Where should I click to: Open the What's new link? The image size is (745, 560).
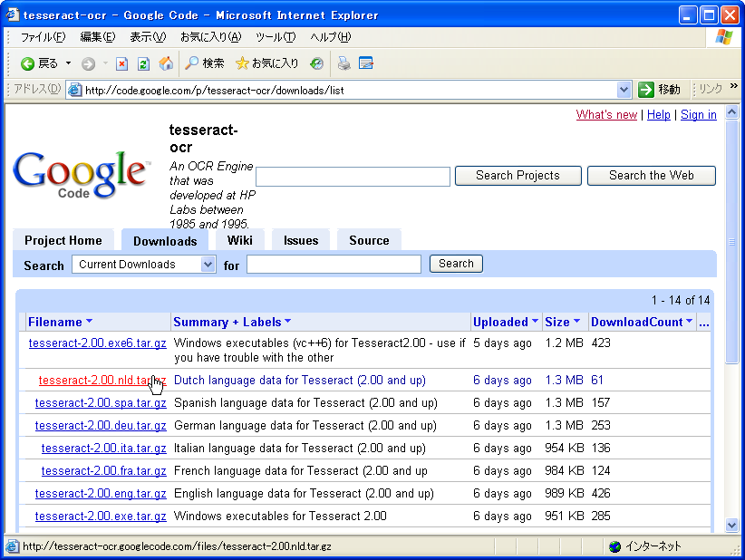606,114
